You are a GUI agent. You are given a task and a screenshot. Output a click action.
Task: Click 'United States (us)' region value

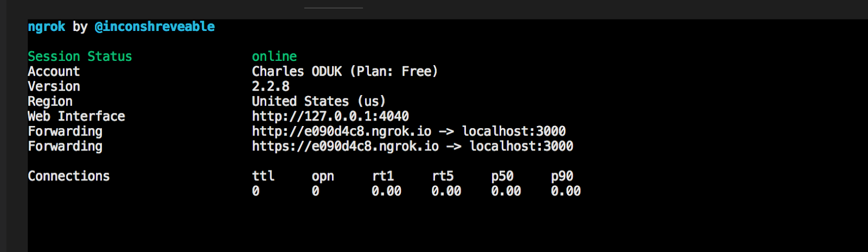point(318,102)
